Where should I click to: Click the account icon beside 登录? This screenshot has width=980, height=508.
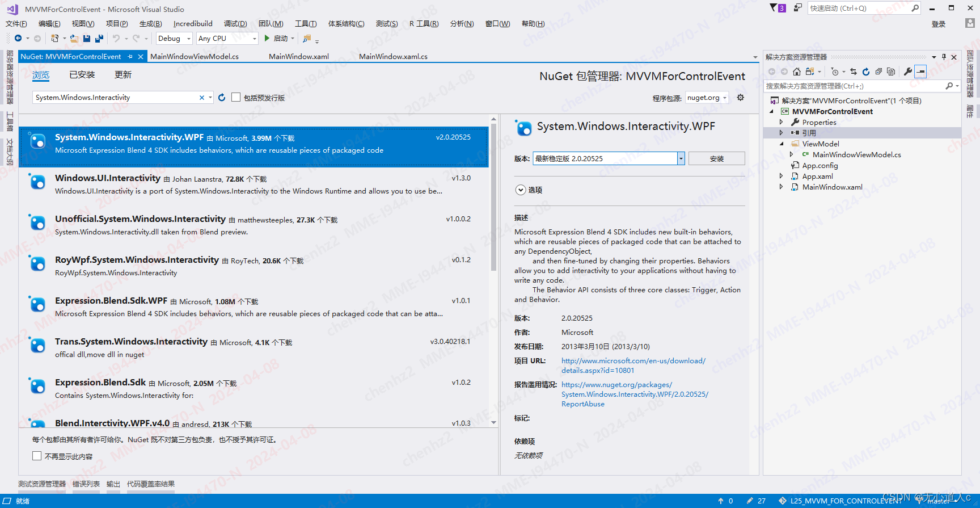970,23
